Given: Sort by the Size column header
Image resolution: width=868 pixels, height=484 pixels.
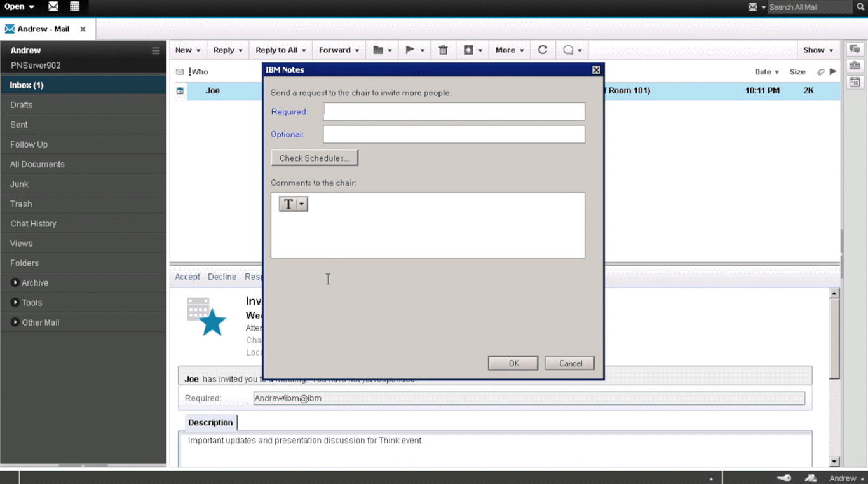Looking at the screenshot, I should (797, 72).
